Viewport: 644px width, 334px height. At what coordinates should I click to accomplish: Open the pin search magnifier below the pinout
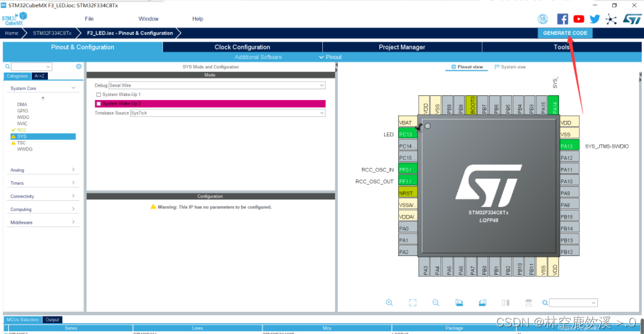[x=544, y=302]
